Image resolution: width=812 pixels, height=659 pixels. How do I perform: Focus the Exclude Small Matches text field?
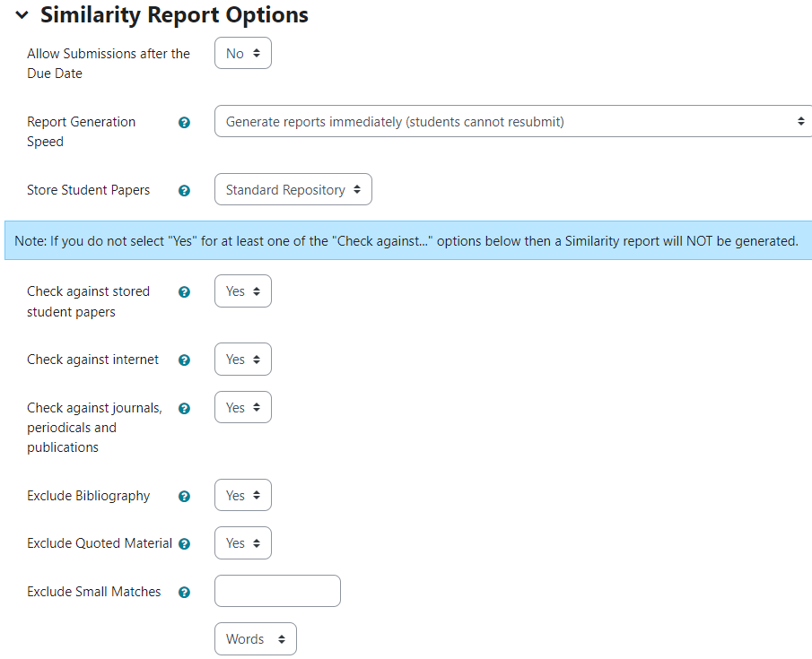click(x=277, y=591)
